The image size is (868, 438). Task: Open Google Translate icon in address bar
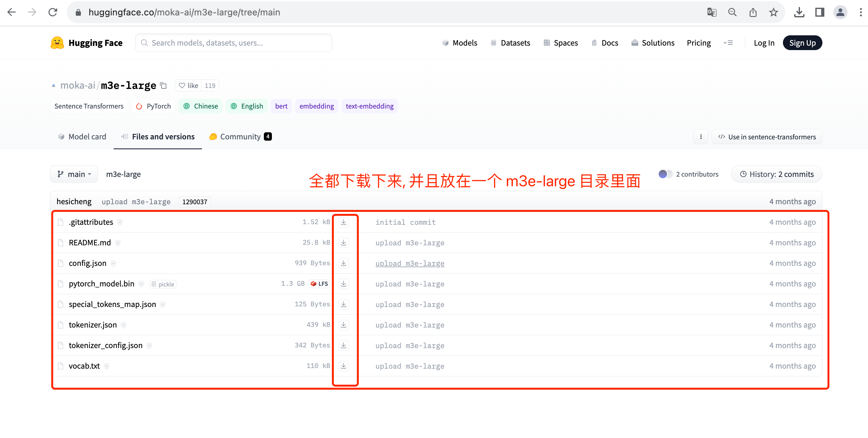point(712,13)
